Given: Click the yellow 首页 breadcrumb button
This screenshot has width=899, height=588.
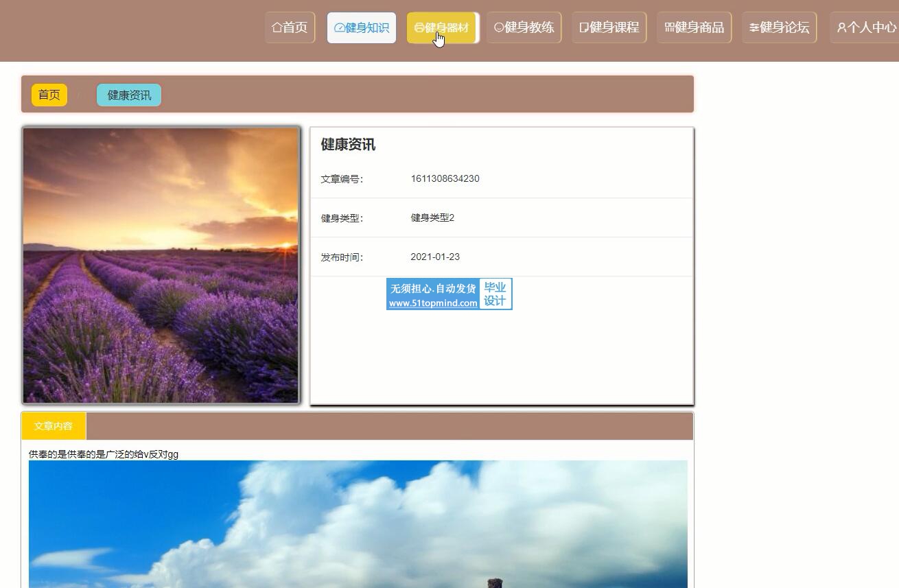Looking at the screenshot, I should tap(49, 95).
